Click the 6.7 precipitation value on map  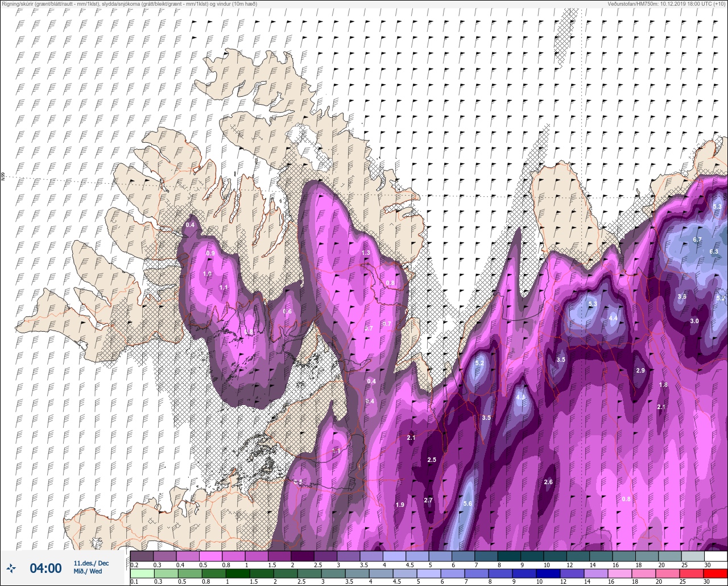(697, 240)
